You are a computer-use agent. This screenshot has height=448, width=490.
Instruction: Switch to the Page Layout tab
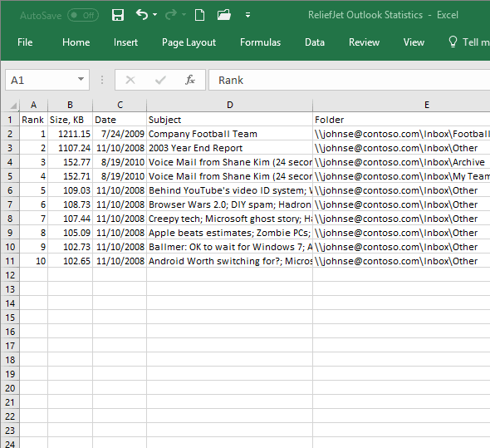[x=189, y=42]
